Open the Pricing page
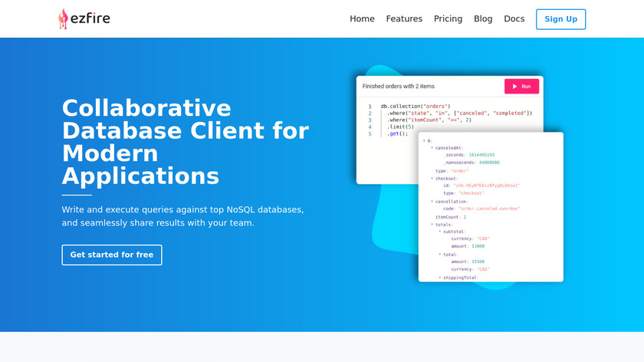 [448, 19]
